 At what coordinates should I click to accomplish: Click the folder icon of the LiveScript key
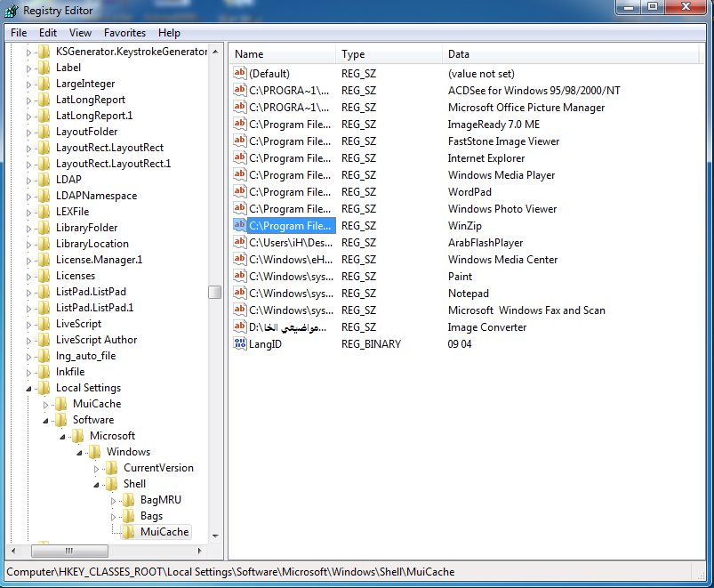click(44, 324)
